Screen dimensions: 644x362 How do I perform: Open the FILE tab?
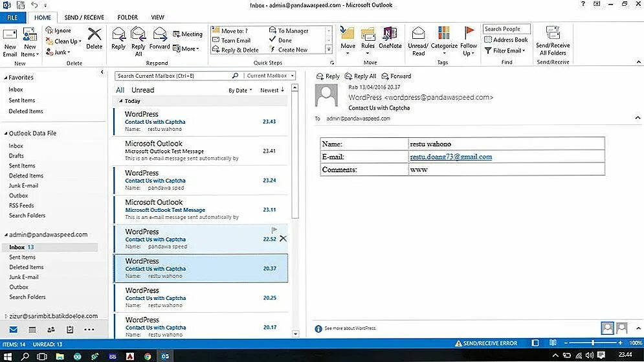point(13,17)
